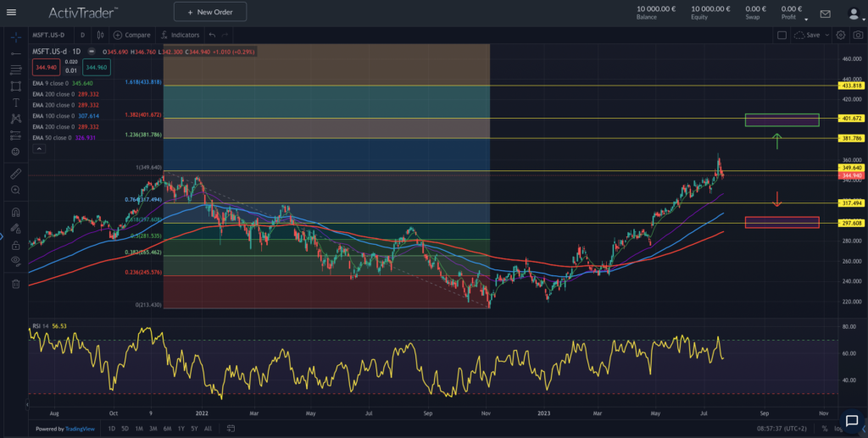
Task: Click the 297.608 price axis label
Action: (x=852, y=224)
